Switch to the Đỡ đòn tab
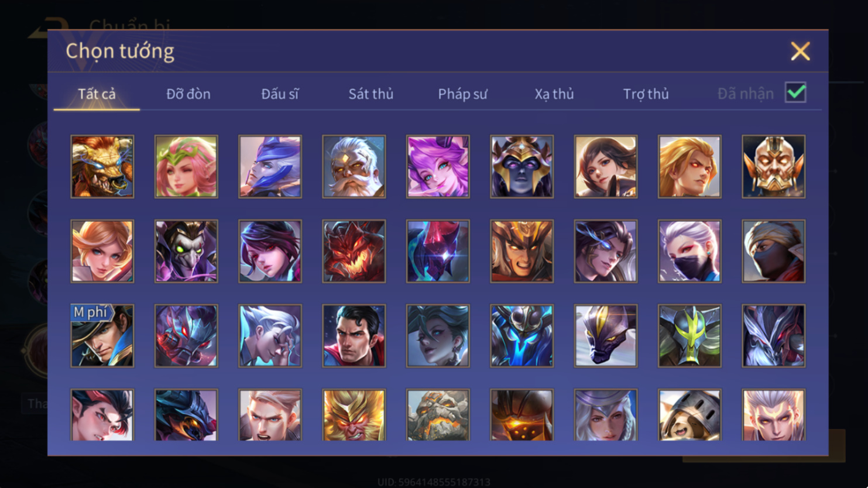Image resolution: width=868 pixels, height=488 pixels. (188, 94)
